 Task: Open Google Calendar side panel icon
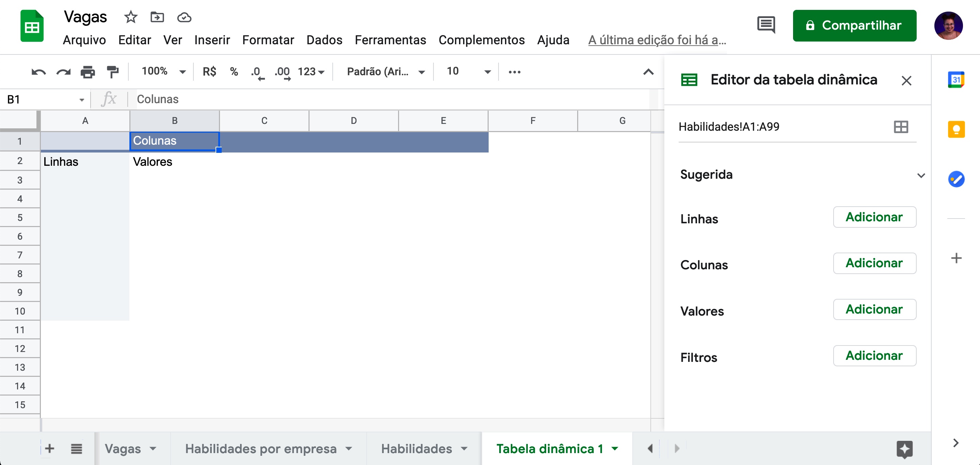955,80
